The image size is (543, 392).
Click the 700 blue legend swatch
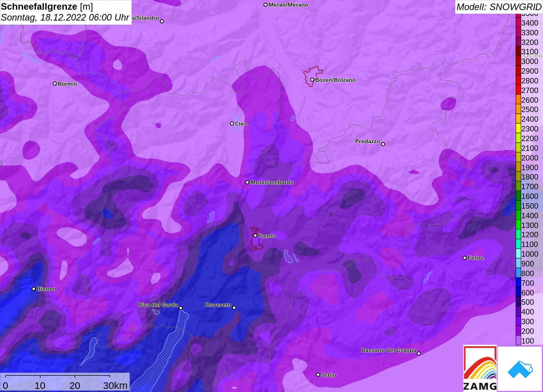(x=518, y=283)
